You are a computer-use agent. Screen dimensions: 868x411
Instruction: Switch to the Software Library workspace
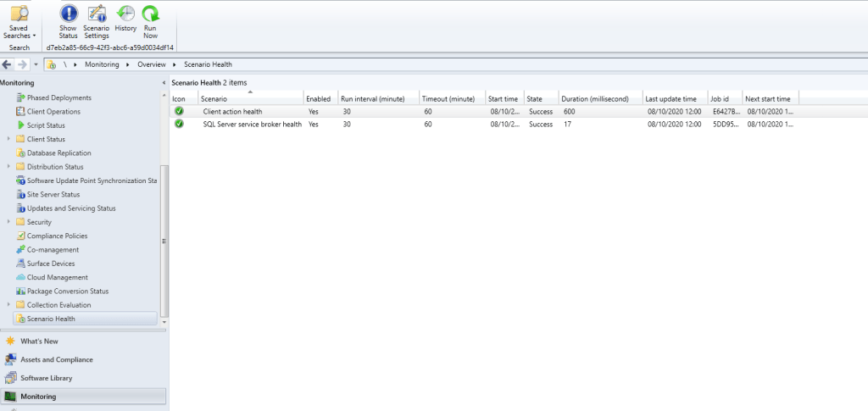click(46, 378)
